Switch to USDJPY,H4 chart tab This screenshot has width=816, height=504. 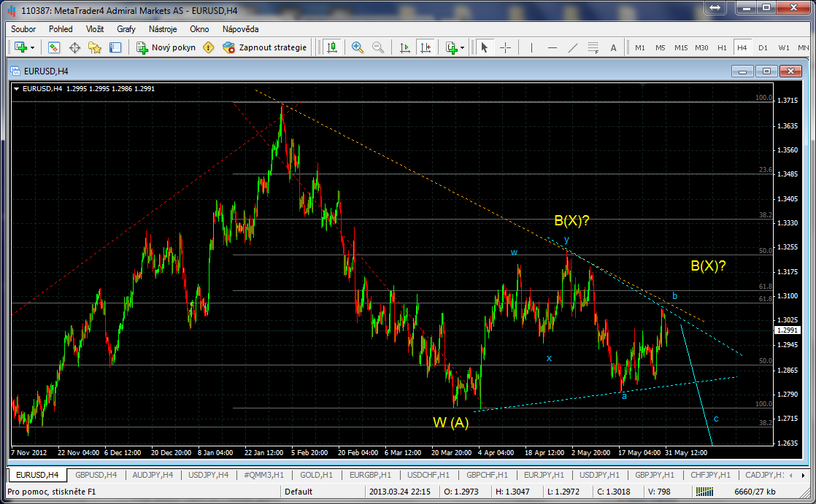pyautogui.click(x=208, y=475)
